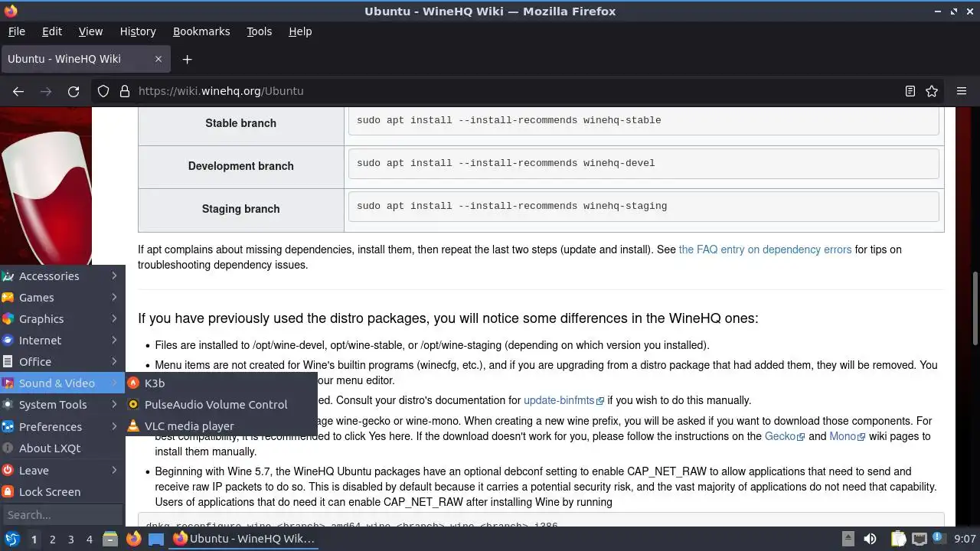Launch PulseAudio Volume Control
980x551 pixels.
point(221,405)
